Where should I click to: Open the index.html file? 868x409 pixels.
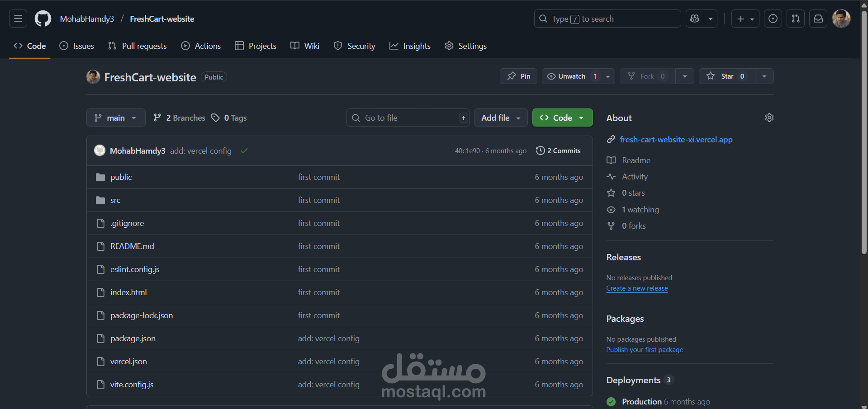click(128, 292)
